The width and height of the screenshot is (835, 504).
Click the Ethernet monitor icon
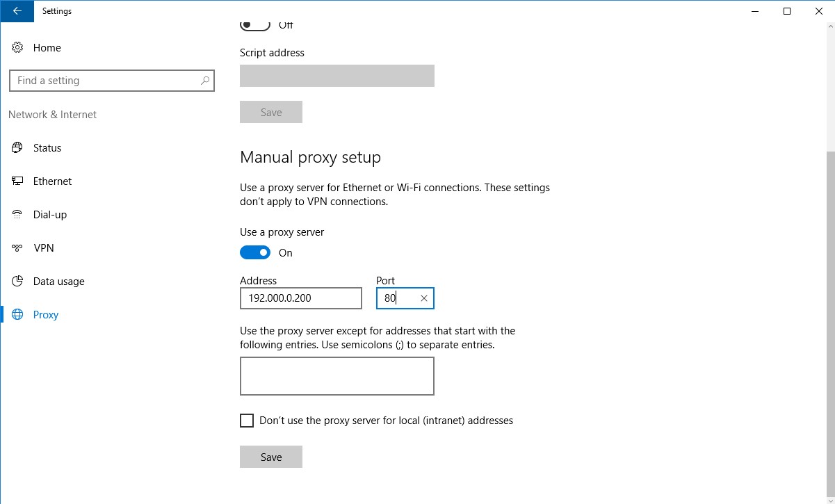click(18, 181)
